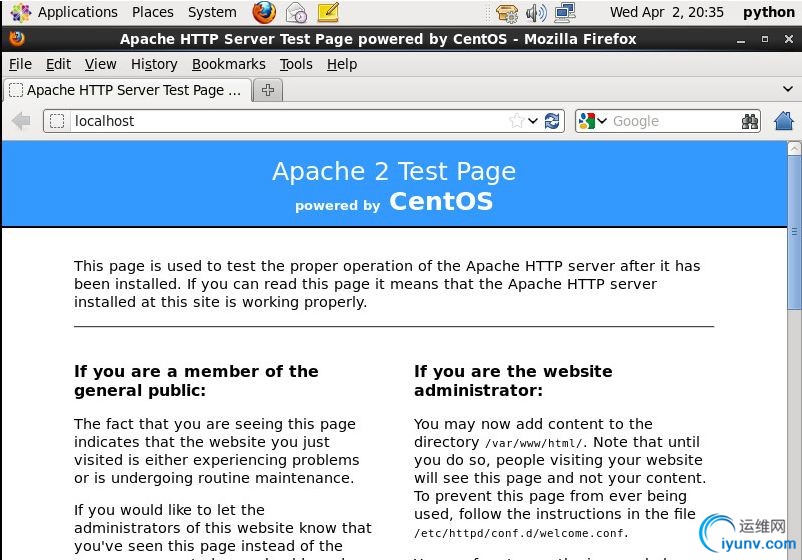Screen dimensions: 802x560
Task: Click the Apache 2 Test Page heading
Action: 394,171
